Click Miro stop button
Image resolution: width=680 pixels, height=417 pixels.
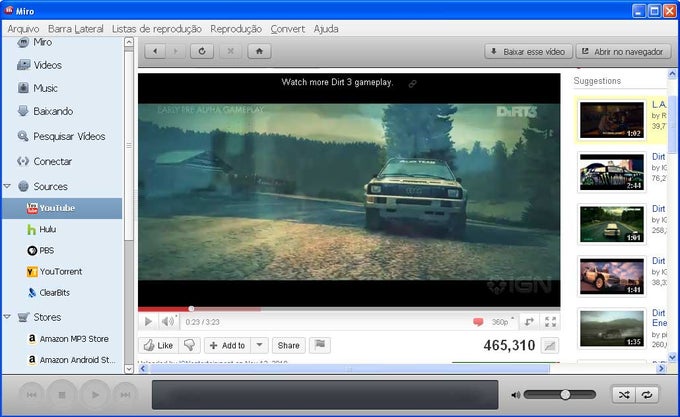click(x=62, y=395)
